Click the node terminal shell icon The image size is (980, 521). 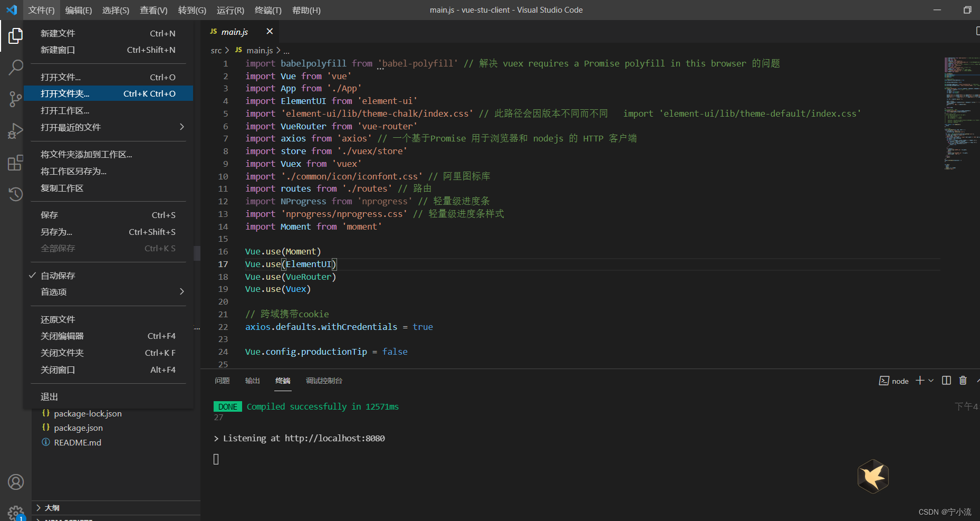pyautogui.click(x=884, y=381)
